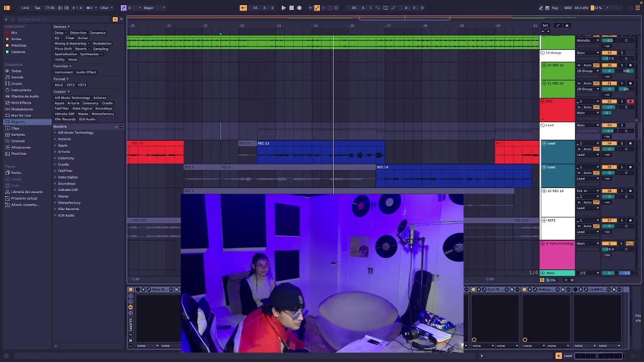The height and width of the screenshot is (362, 644).
Task: Click the punch-in switch icon
Action: click(x=378, y=8)
